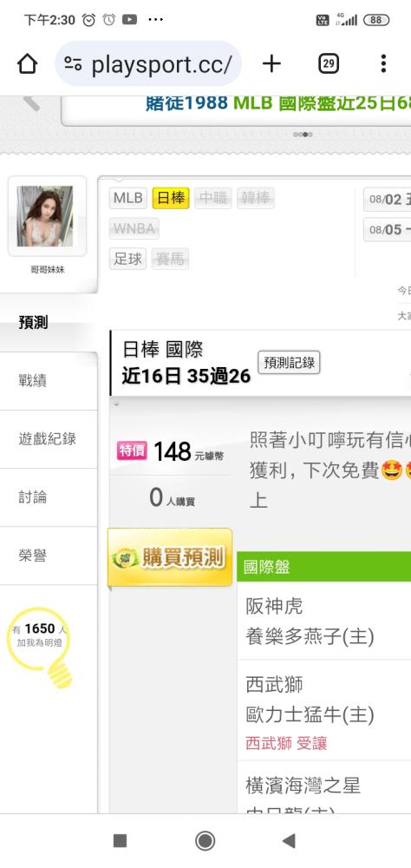Image resolution: width=411 pixels, height=868 pixels.
Task: Tap the browser home icon
Action: (x=27, y=64)
